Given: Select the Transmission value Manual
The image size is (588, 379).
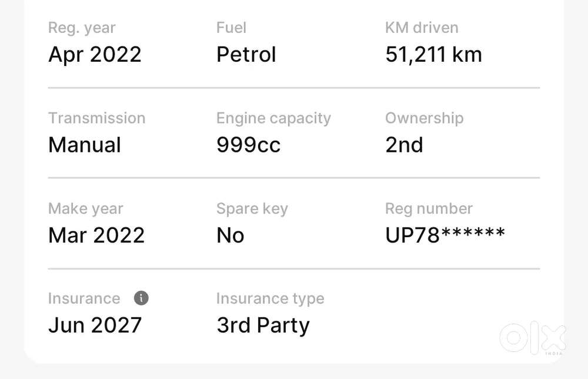Looking at the screenshot, I should point(85,145).
